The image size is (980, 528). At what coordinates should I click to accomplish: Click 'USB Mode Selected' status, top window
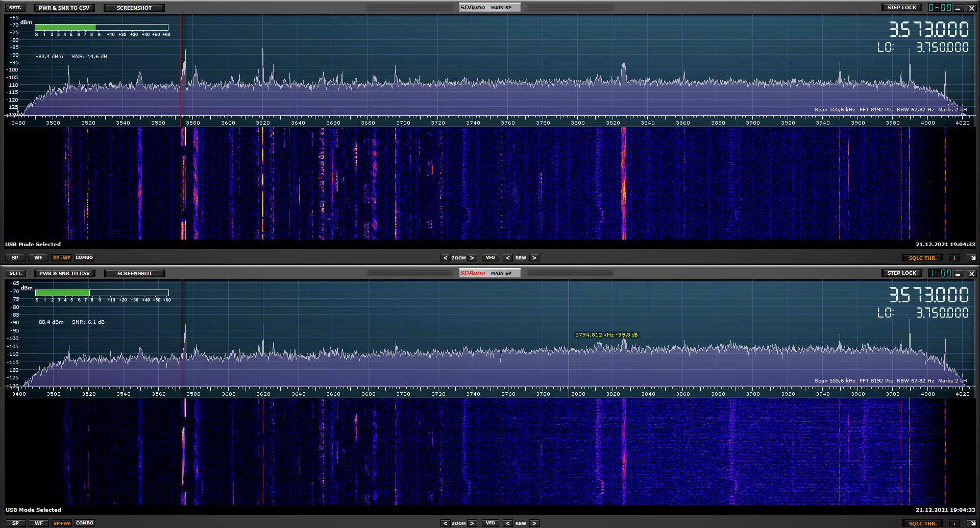33,245
